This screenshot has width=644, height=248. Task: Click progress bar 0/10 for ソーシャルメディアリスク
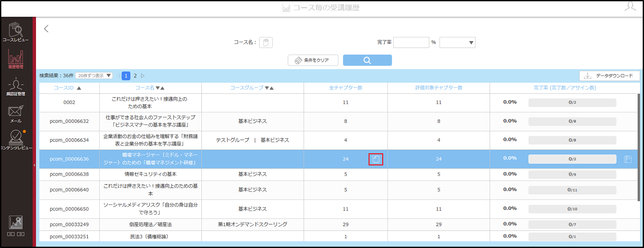(572, 209)
